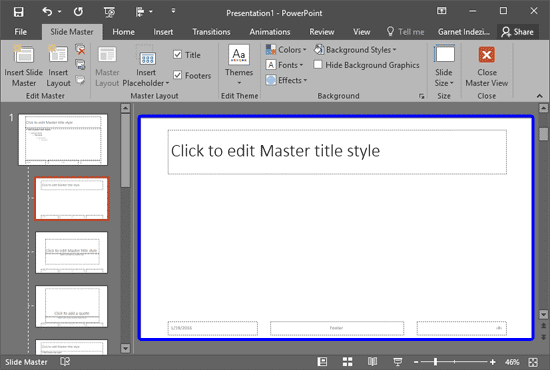Image resolution: width=550 pixels, height=370 pixels.
Task: Switch to the Home tab
Action: (123, 32)
